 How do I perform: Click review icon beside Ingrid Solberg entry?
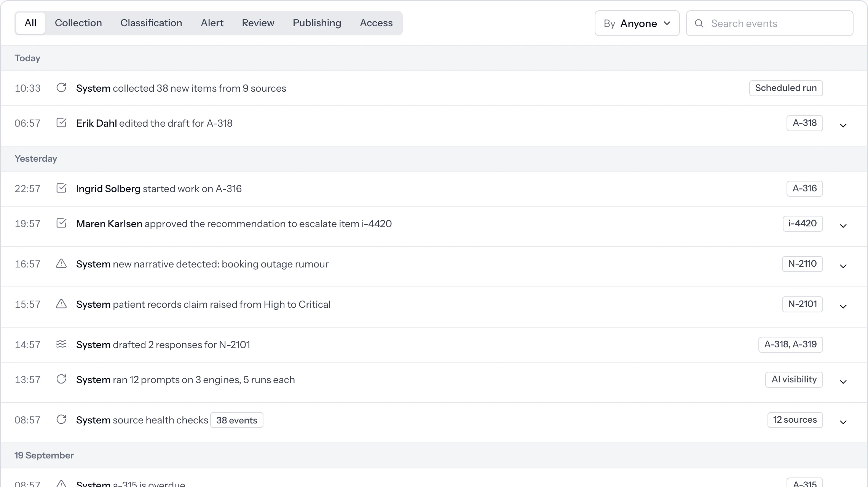coord(61,188)
